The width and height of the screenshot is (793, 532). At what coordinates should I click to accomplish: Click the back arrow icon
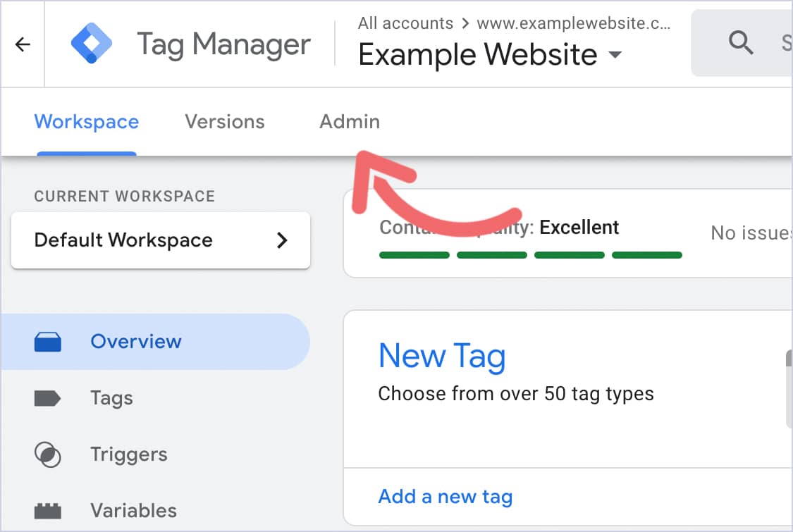23,44
